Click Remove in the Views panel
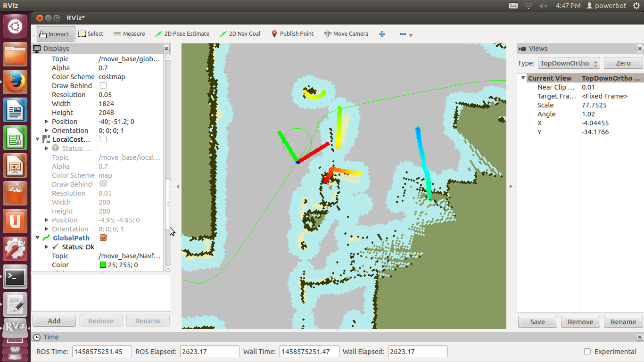Image resolution: width=644 pixels, height=362 pixels. tap(580, 322)
